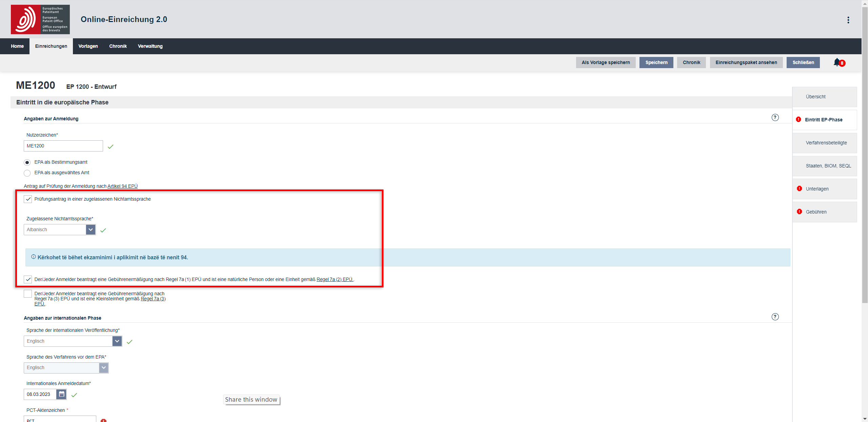The height and width of the screenshot is (422, 868).
Task: Click red error icon beside Gebühren
Action: (799, 212)
